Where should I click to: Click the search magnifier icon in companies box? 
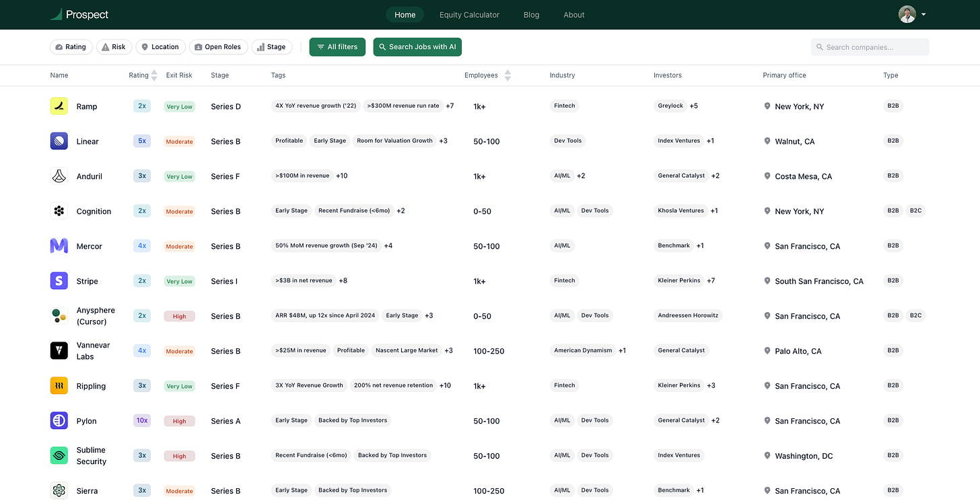(820, 47)
